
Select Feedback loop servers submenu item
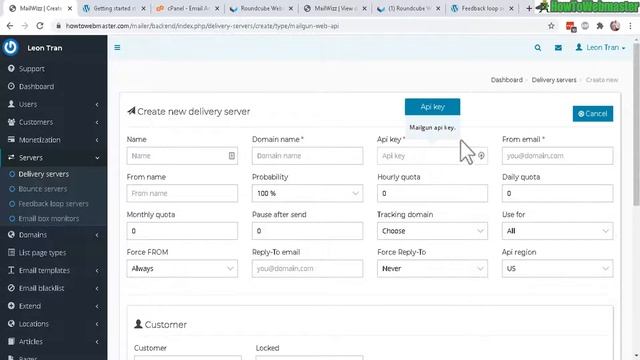(x=53, y=204)
